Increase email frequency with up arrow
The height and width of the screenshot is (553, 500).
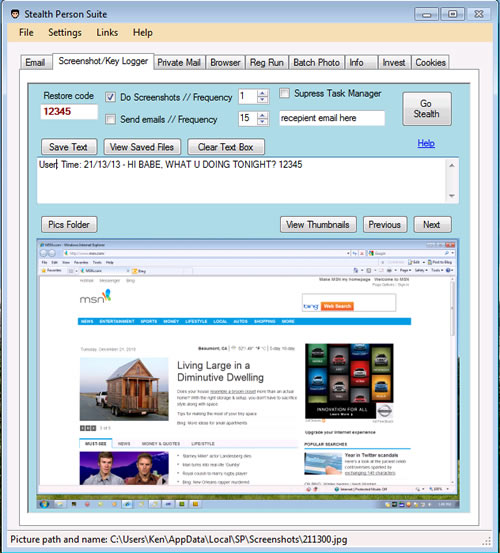[262, 115]
